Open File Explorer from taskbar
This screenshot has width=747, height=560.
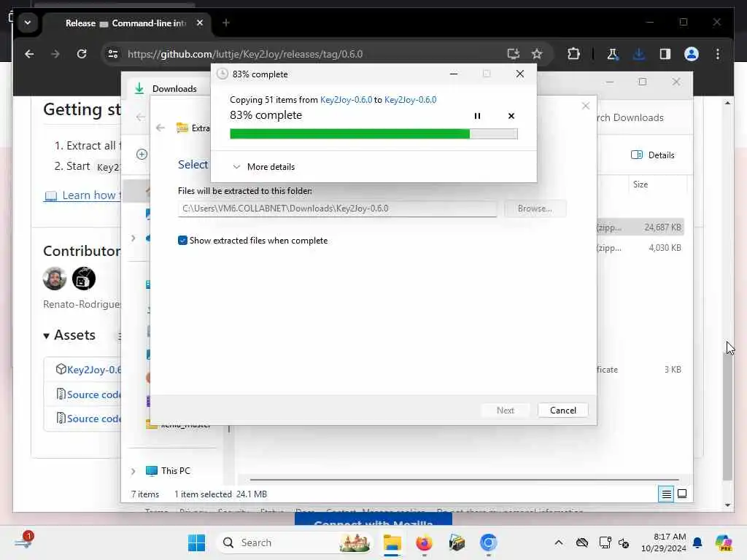pyautogui.click(x=392, y=542)
